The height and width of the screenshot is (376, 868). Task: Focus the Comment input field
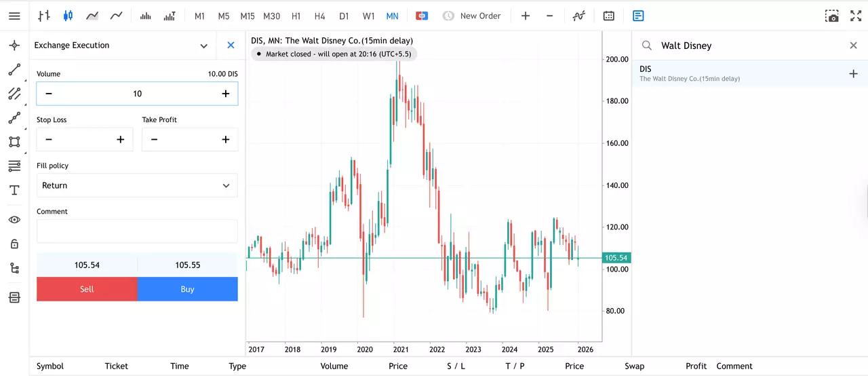point(137,231)
